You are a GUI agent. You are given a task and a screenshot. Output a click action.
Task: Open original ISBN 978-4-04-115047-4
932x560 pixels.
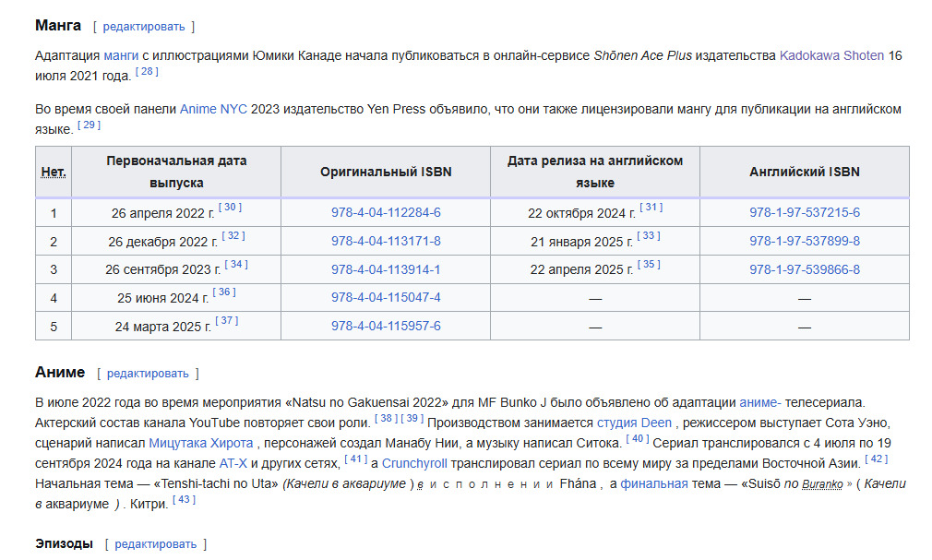tap(386, 298)
